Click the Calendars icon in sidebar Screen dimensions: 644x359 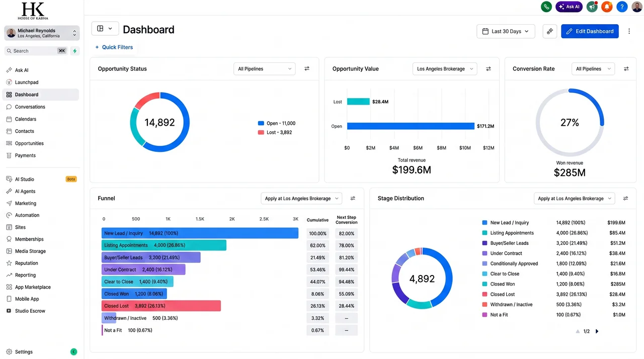(x=9, y=119)
